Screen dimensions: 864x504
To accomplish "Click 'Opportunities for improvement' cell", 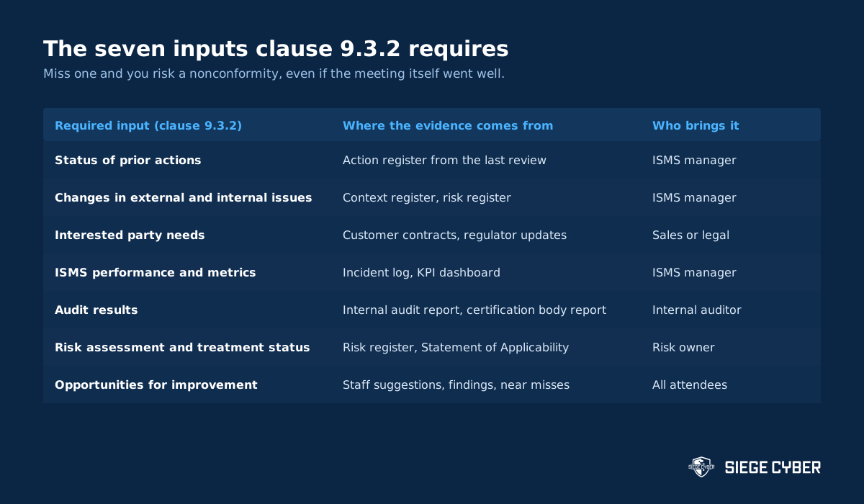I will [x=156, y=384].
